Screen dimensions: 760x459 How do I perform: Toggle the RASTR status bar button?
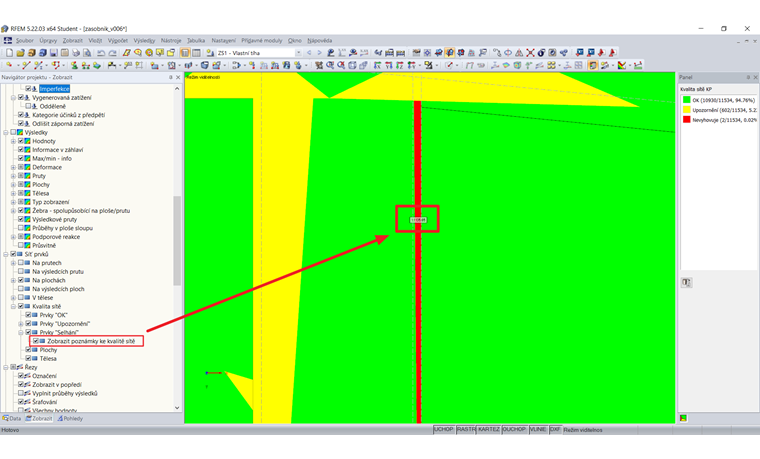point(466,429)
